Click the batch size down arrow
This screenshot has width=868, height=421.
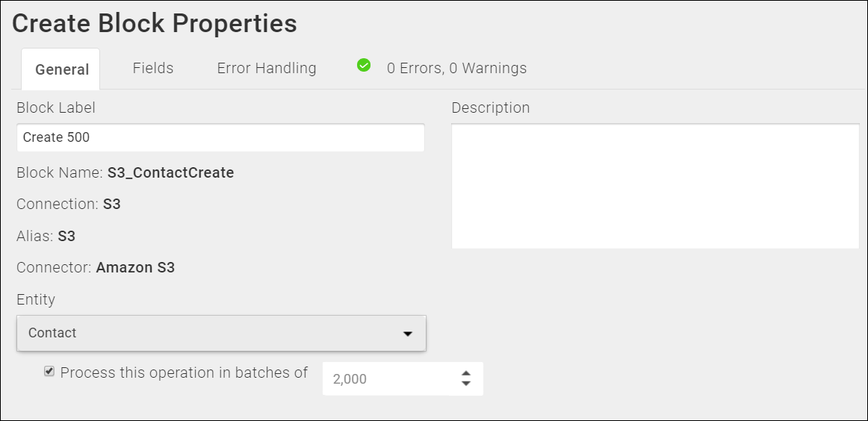tap(466, 384)
